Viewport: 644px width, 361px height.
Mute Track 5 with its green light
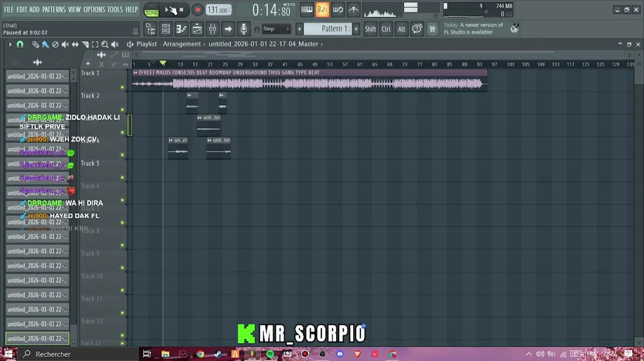coord(122,177)
